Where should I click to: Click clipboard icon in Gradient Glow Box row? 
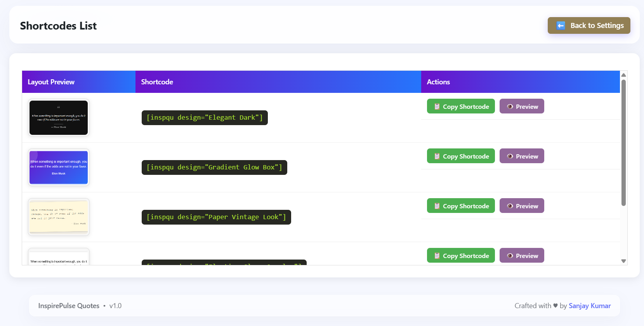coord(437,156)
